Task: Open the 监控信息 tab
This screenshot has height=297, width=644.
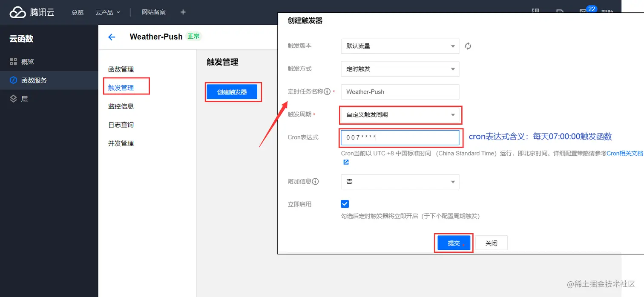Action: [121, 106]
